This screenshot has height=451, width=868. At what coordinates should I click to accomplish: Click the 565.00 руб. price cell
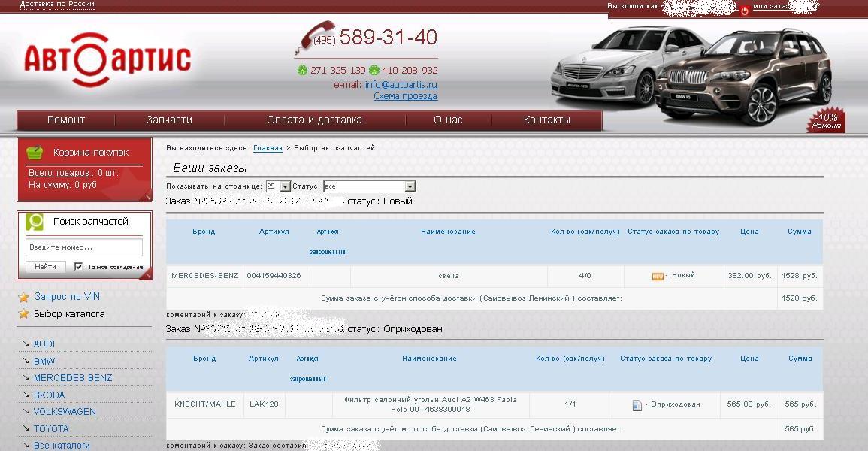[749, 404]
